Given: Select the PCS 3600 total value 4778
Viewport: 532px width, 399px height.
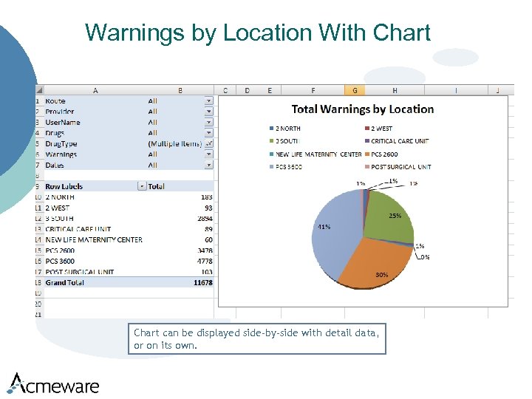Looking at the screenshot, I should 180,262.
